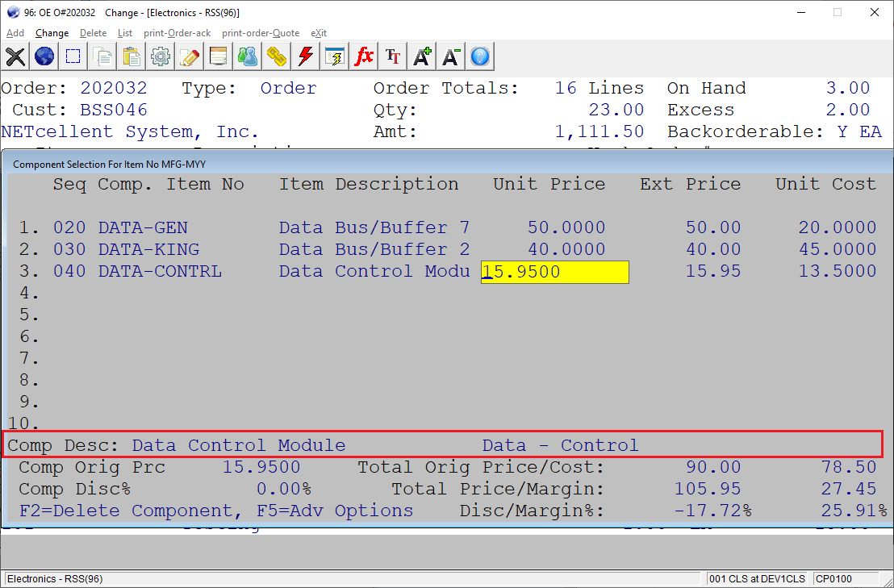Open the notepad list icon

tap(219, 56)
